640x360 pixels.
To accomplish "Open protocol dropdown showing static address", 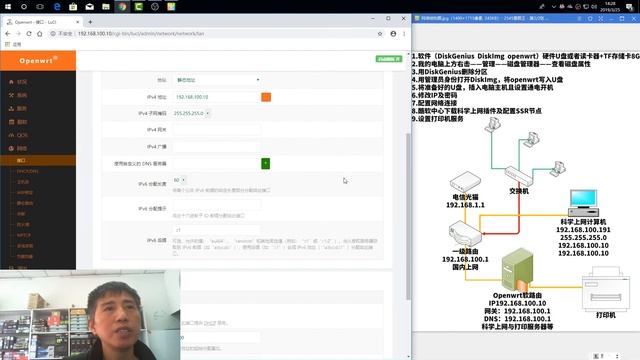I will click(217, 80).
